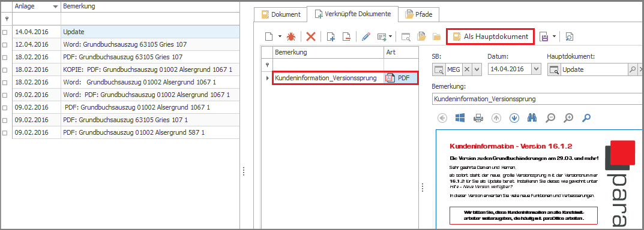Click the documents-on-folder icon in toolbar
Screen dimensions: 644x230
pyautogui.click(x=421, y=37)
